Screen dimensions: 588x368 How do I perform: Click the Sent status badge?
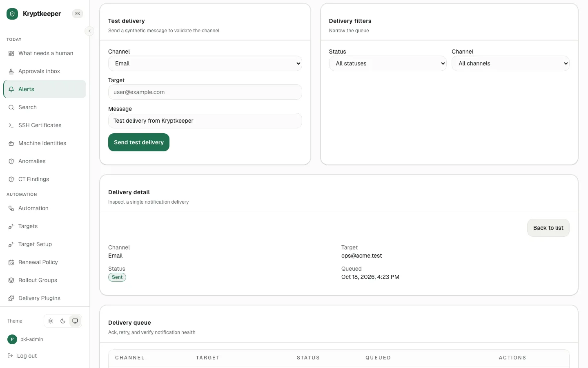(x=117, y=277)
